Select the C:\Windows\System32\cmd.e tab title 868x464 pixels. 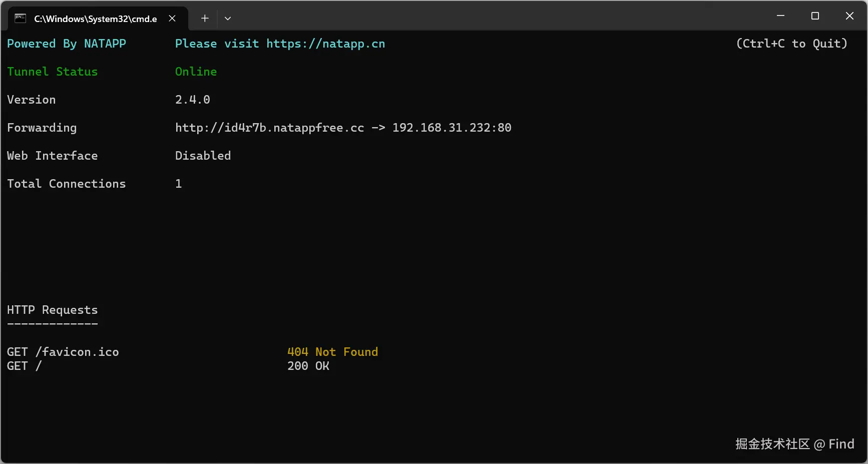(x=95, y=19)
